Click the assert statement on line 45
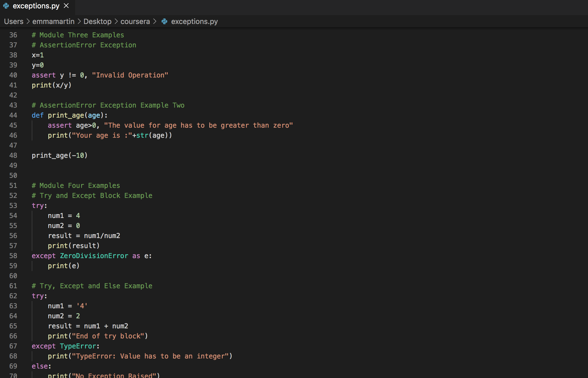The width and height of the screenshot is (588, 378). [x=60, y=125]
